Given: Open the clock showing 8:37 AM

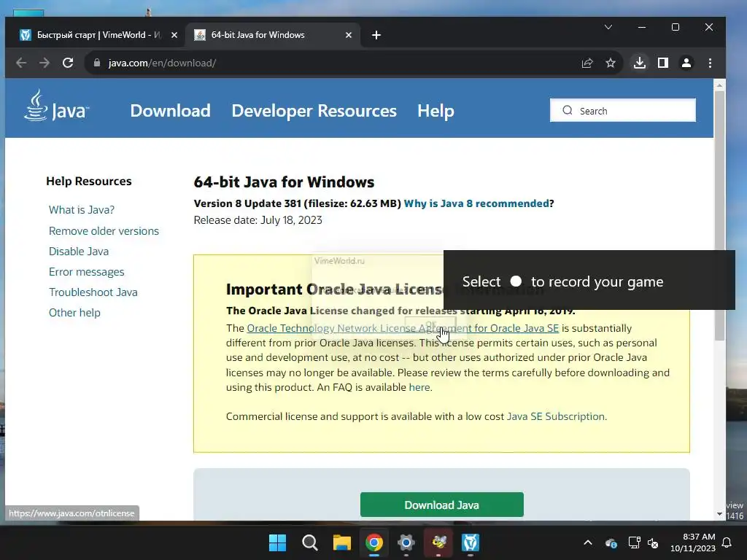Looking at the screenshot, I should coord(693,542).
